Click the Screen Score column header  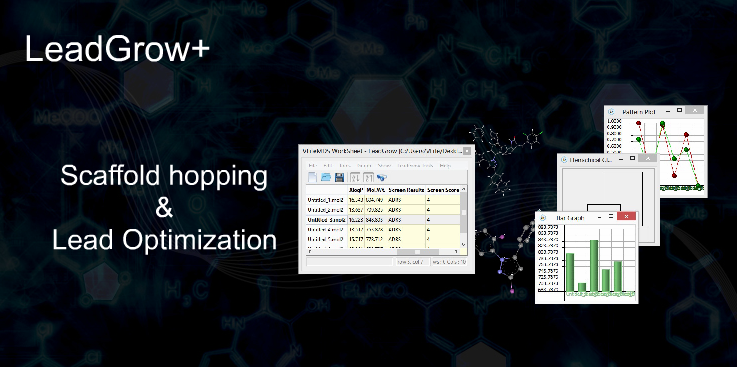443,190
